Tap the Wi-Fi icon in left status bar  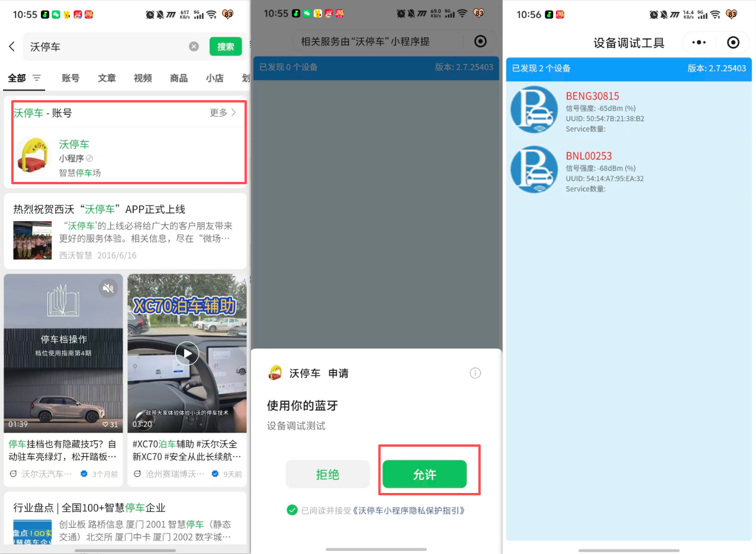tap(212, 14)
